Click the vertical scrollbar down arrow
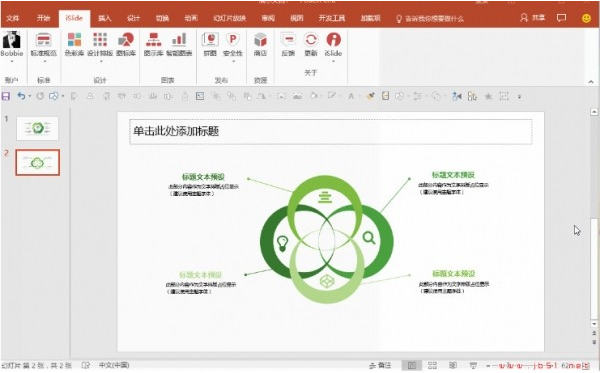 [x=593, y=325]
